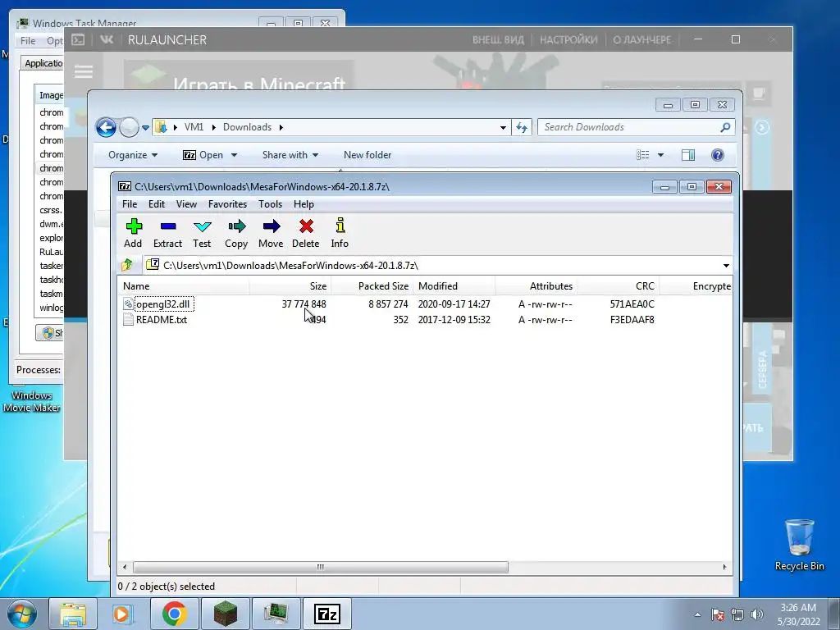Click New folder in Explorer toolbar

pos(367,155)
